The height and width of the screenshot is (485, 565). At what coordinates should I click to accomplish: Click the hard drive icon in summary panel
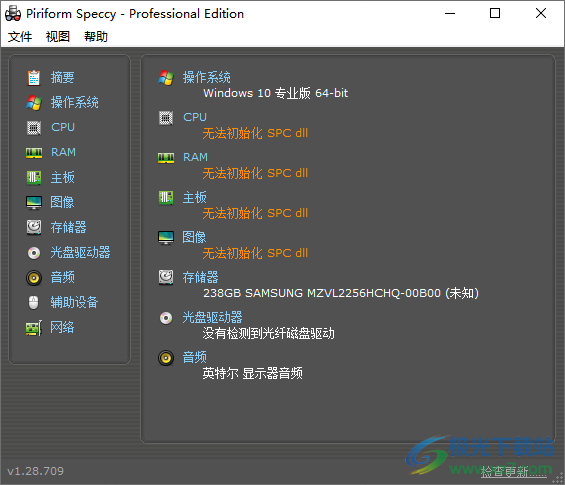[x=166, y=278]
